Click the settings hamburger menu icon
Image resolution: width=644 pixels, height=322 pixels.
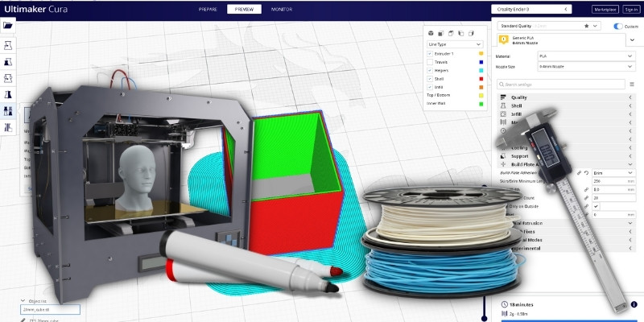tap(632, 84)
